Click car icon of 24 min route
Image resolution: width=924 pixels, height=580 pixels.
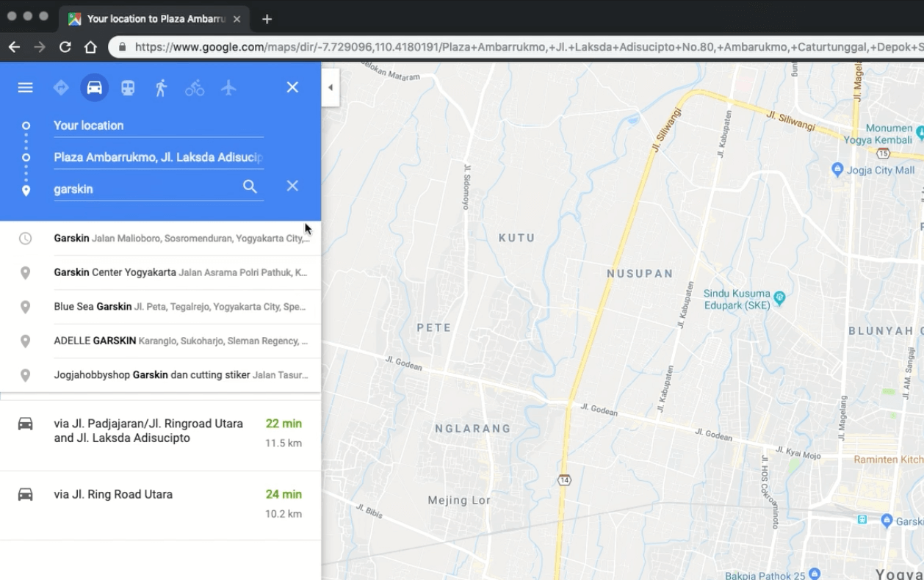(x=25, y=494)
